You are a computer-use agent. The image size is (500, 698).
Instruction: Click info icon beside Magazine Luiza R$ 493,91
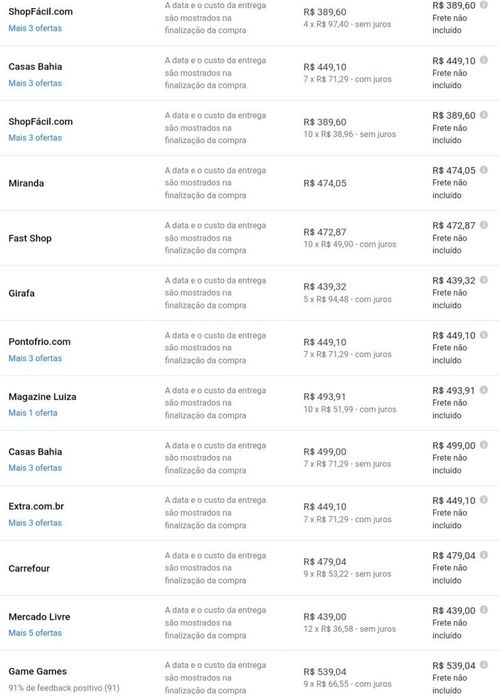(484, 390)
